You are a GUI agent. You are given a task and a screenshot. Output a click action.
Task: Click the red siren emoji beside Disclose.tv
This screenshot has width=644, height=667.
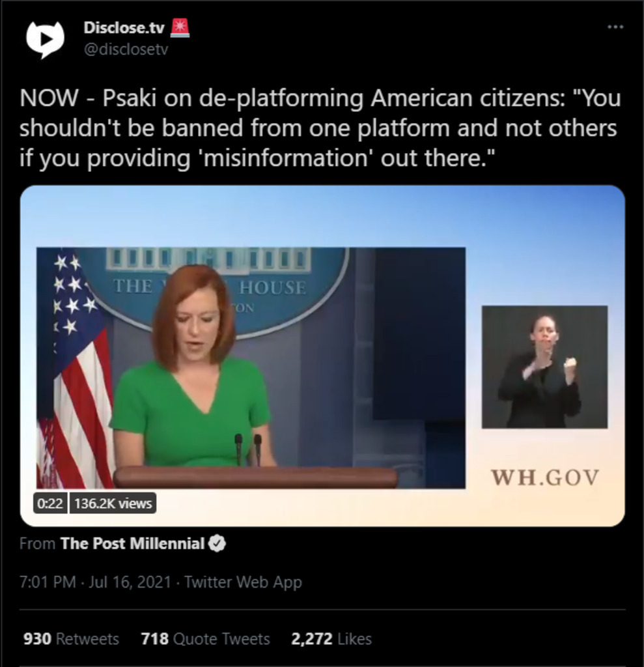tap(180, 28)
